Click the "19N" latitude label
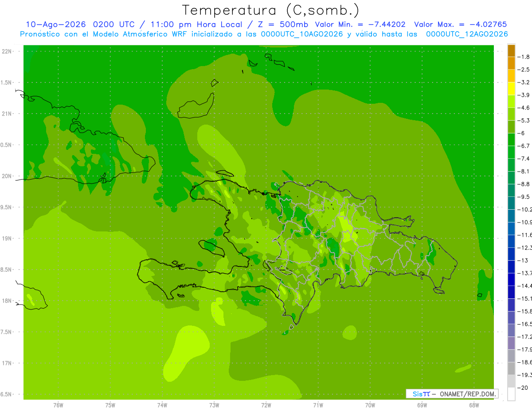This screenshot has width=532, height=411. [7, 239]
